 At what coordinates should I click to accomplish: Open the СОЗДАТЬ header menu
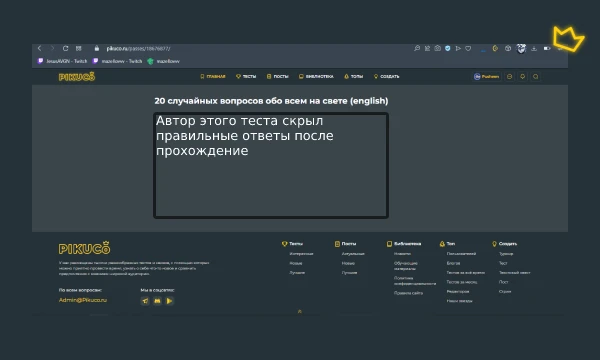coord(386,77)
